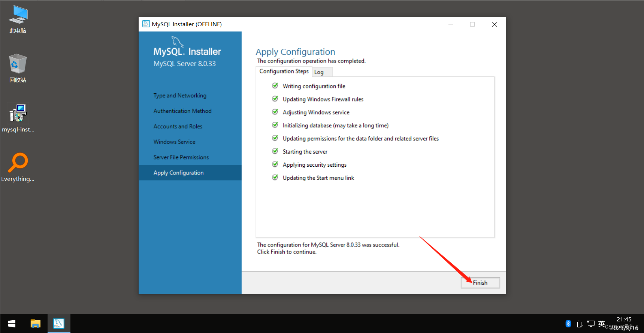This screenshot has width=644, height=333.
Task: Click the 'Writing configuration file' step text
Action: click(x=314, y=86)
